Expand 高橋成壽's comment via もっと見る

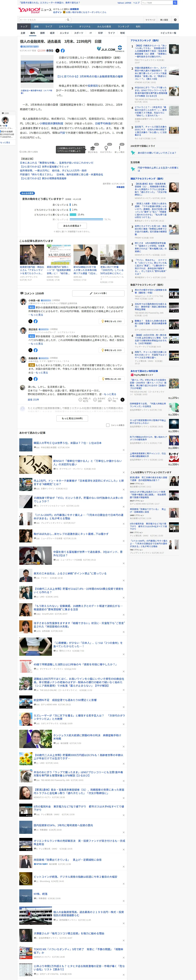click(42, 373)
